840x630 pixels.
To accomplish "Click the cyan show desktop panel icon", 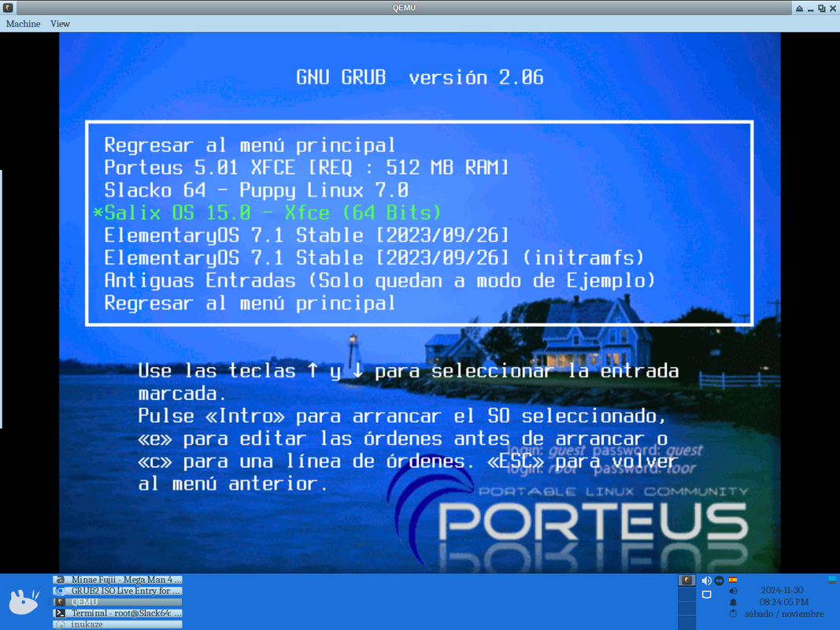I will click(x=832, y=580).
